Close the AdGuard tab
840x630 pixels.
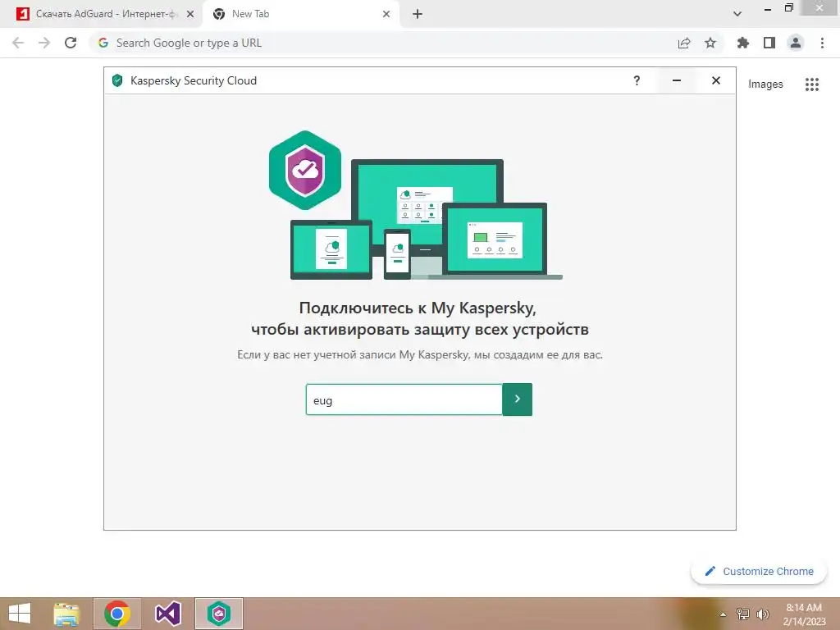coord(190,15)
